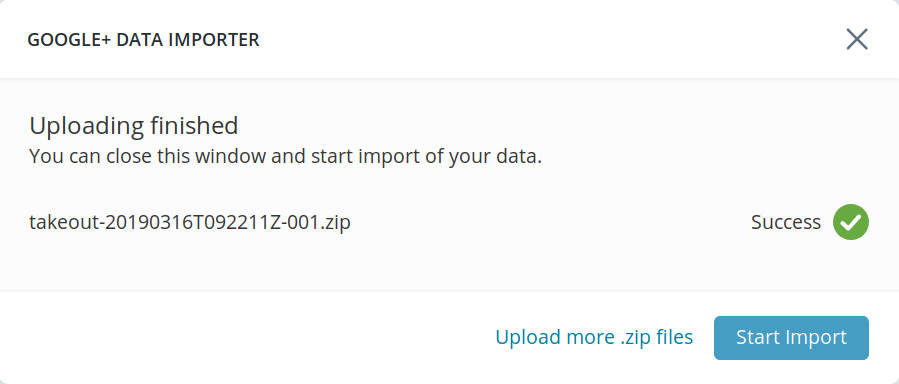The height and width of the screenshot is (384, 899).
Task: Click the word Success beside the checkmark
Action: pos(785,222)
